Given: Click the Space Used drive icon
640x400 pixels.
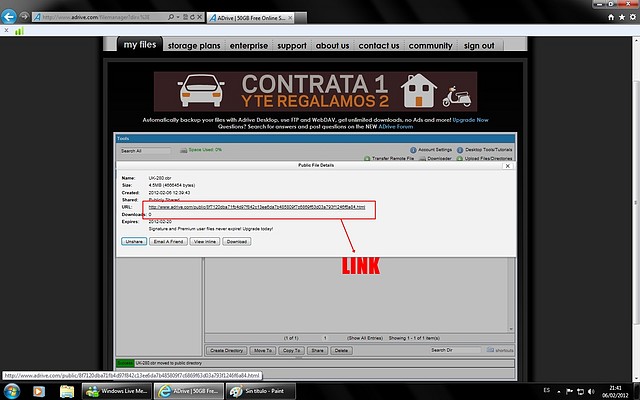Looking at the screenshot, I should pyautogui.click(x=184, y=150).
